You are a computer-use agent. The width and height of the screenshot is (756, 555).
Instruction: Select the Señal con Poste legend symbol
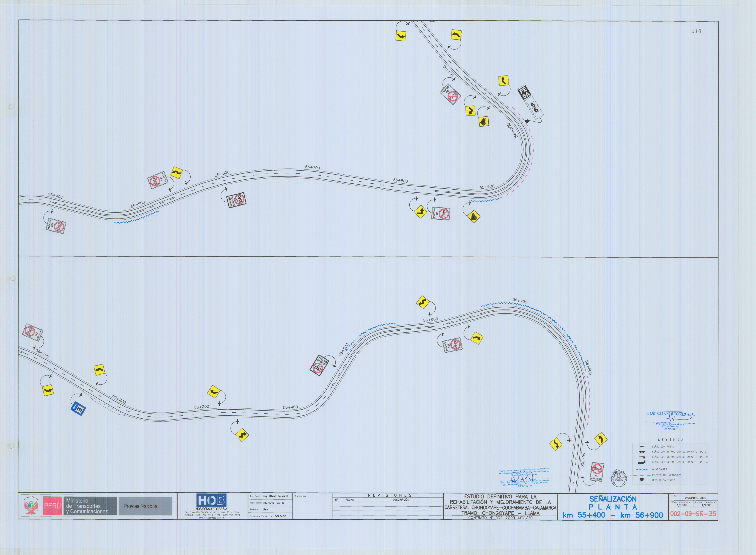[x=642, y=447]
